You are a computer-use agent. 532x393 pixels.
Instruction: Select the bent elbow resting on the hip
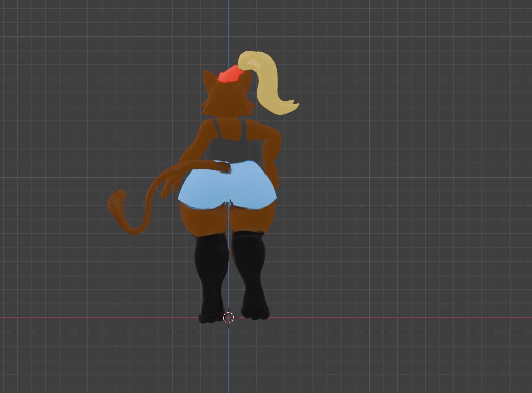(275, 141)
